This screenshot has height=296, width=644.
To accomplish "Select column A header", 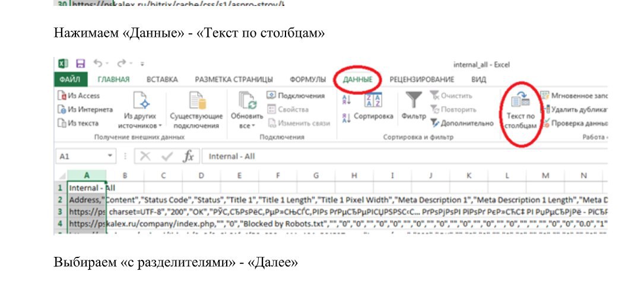I will [x=87, y=176].
